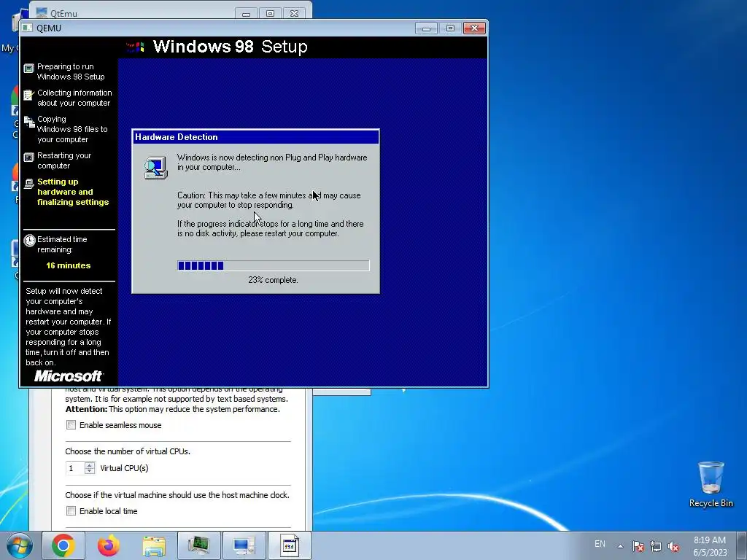Open the Action Center flag tray icon

point(638,545)
